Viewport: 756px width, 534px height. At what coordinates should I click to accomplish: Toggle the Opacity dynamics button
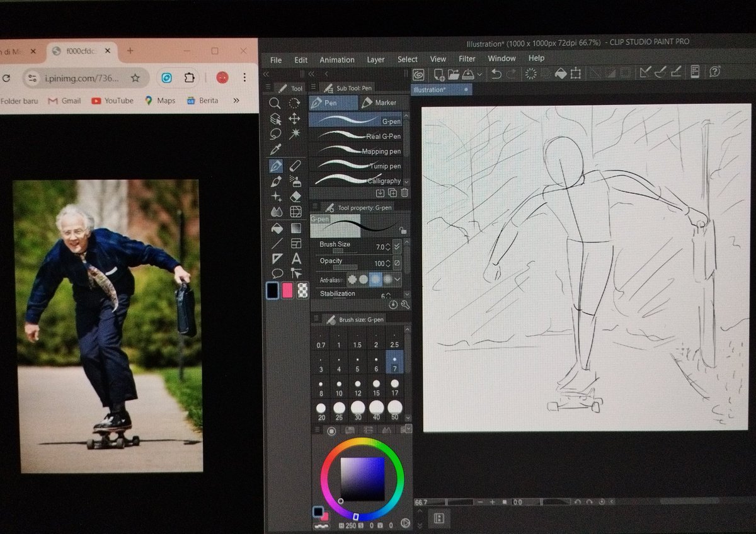click(x=397, y=263)
